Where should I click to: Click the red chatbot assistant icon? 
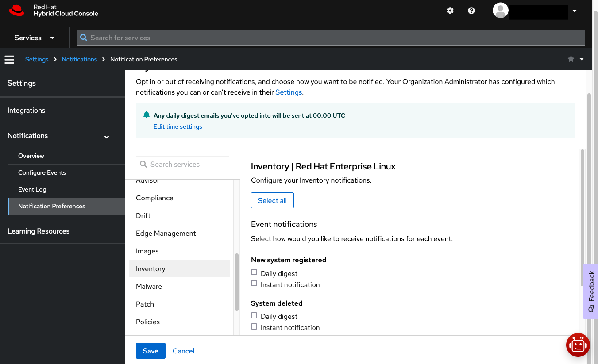[578, 345]
